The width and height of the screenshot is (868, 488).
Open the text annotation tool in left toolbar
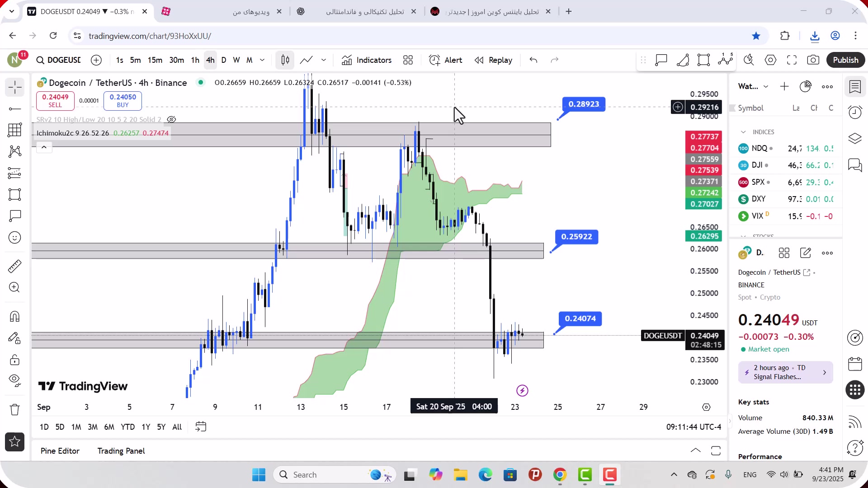click(x=15, y=216)
